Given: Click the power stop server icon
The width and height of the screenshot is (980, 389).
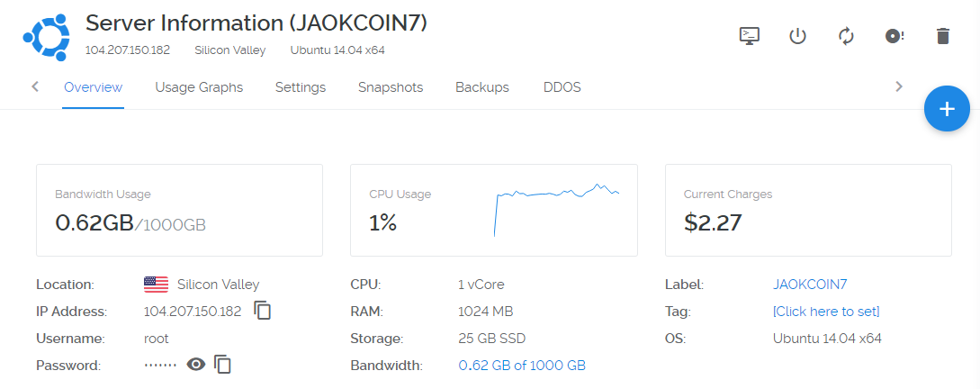Looking at the screenshot, I should pyautogui.click(x=797, y=36).
